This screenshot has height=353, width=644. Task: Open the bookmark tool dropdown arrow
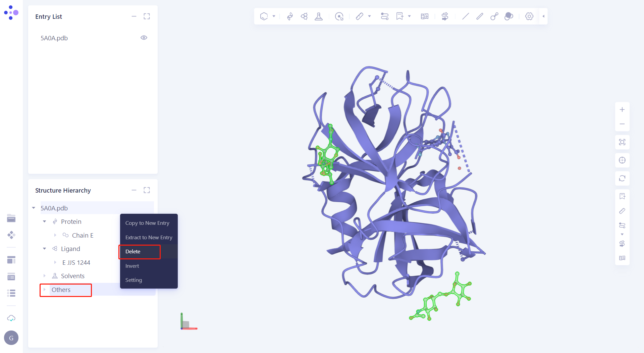(409, 16)
